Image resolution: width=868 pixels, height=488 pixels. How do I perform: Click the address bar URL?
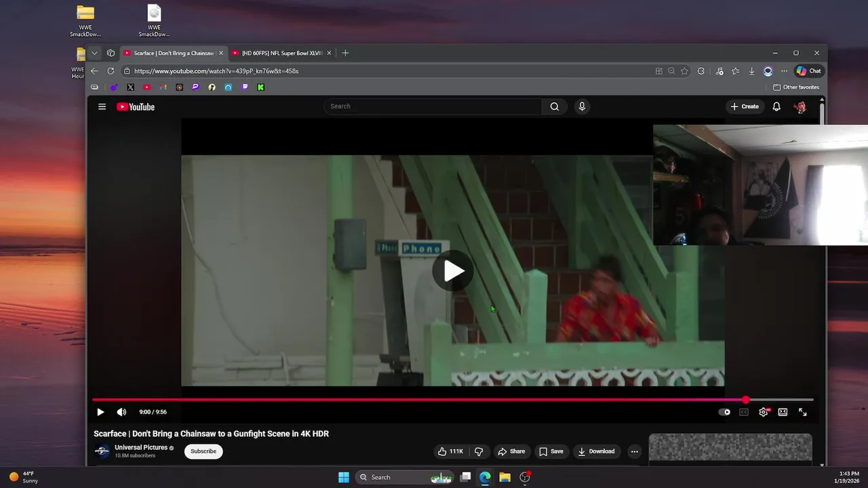216,70
